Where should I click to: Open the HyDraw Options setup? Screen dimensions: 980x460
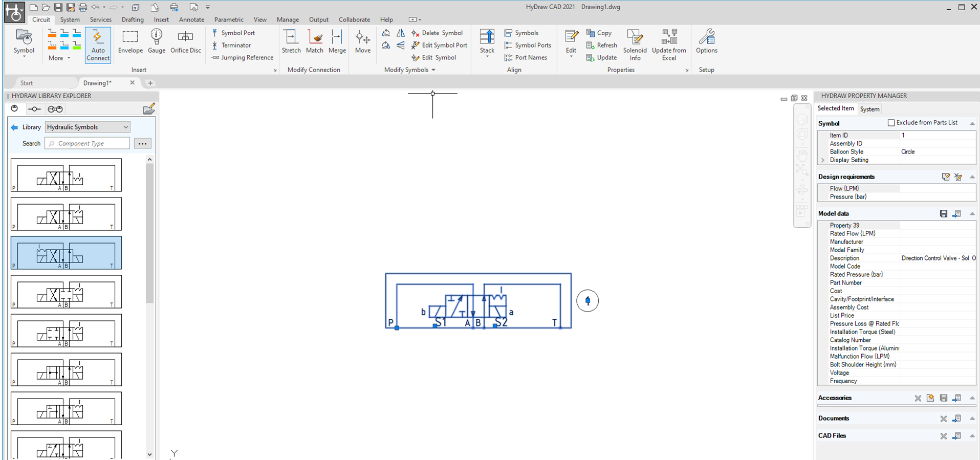(x=706, y=42)
